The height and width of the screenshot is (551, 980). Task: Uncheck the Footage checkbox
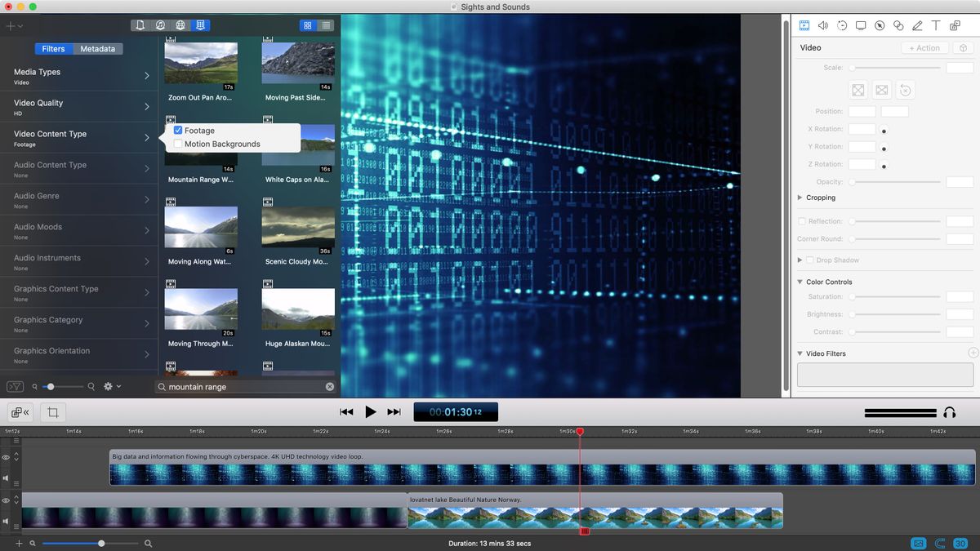[178, 130]
